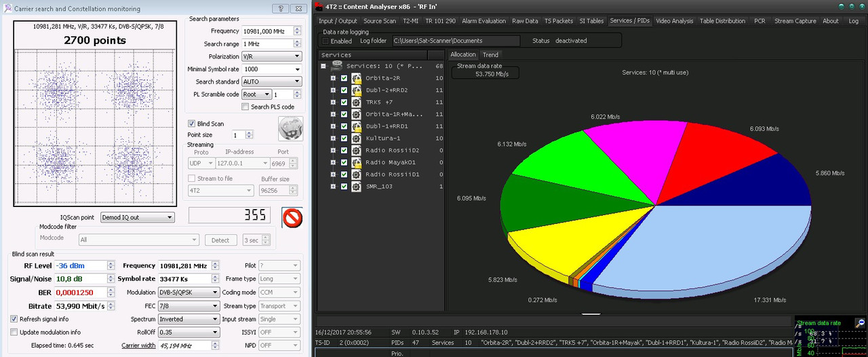Click the Orbita-1R+Ma... service icon
The width and height of the screenshot is (868, 357).
pos(356,114)
